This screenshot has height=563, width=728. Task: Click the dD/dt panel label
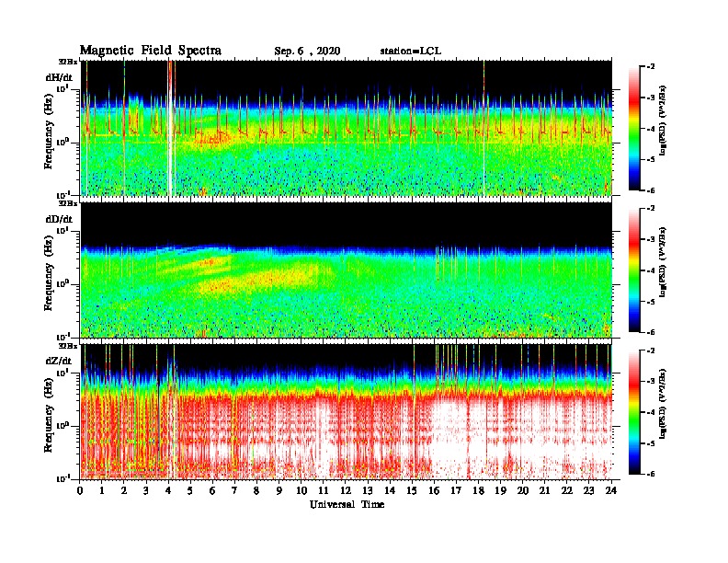[x=59, y=219]
